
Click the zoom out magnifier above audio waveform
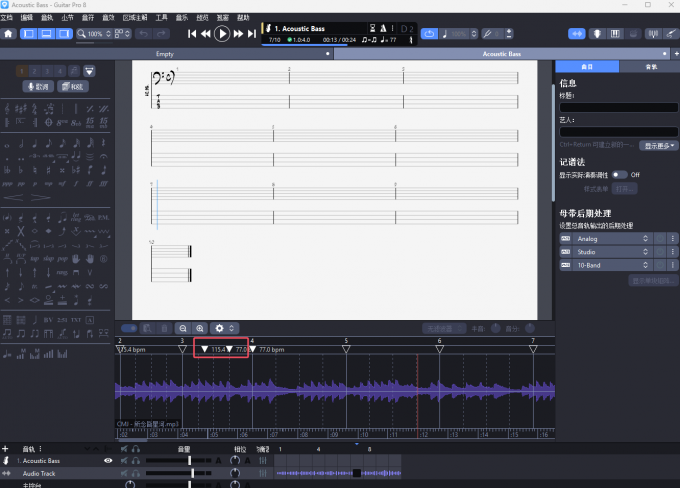coord(183,328)
